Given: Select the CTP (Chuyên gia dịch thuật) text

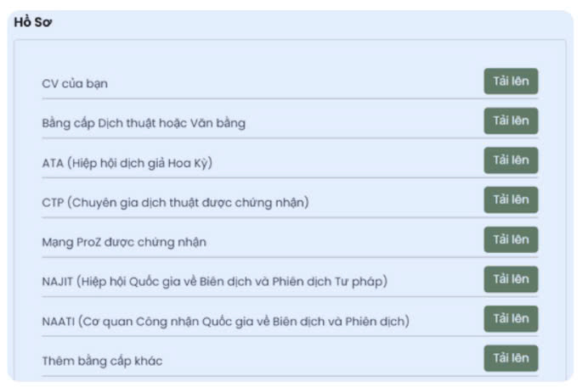Looking at the screenshot, I should tap(175, 202).
